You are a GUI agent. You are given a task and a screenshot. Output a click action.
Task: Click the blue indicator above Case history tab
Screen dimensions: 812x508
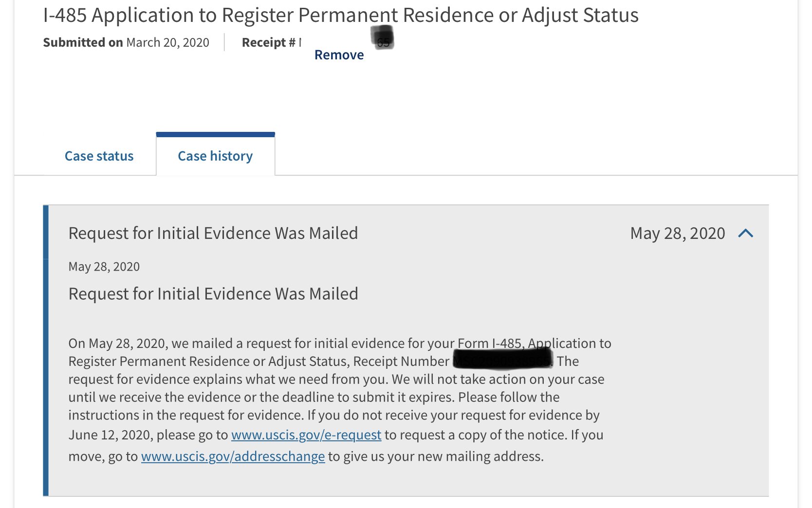tap(215, 134)
